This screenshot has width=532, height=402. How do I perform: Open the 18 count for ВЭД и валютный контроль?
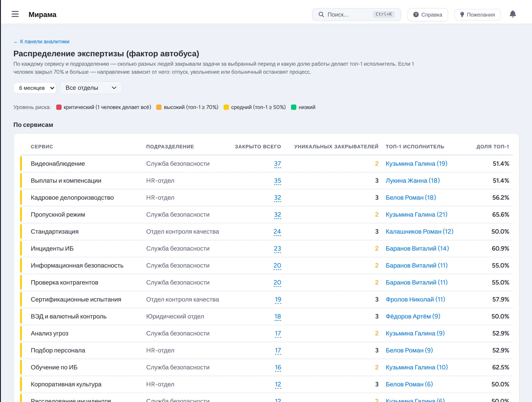pos(278,316)
